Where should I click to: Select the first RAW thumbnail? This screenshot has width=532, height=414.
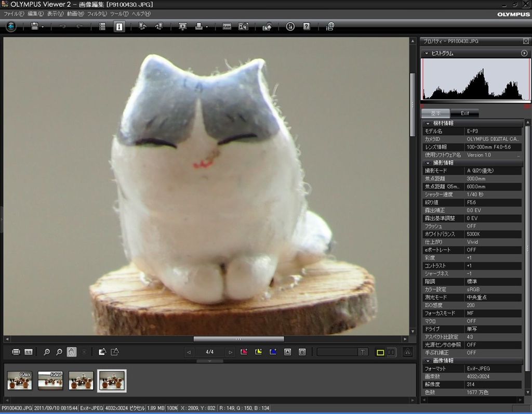click(x=20, y=380)
